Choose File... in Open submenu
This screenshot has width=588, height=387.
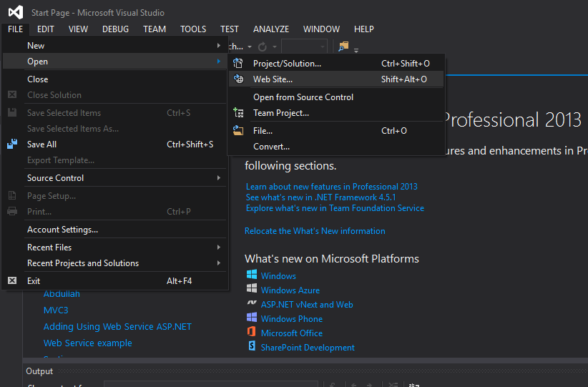(x=336, y=130)
